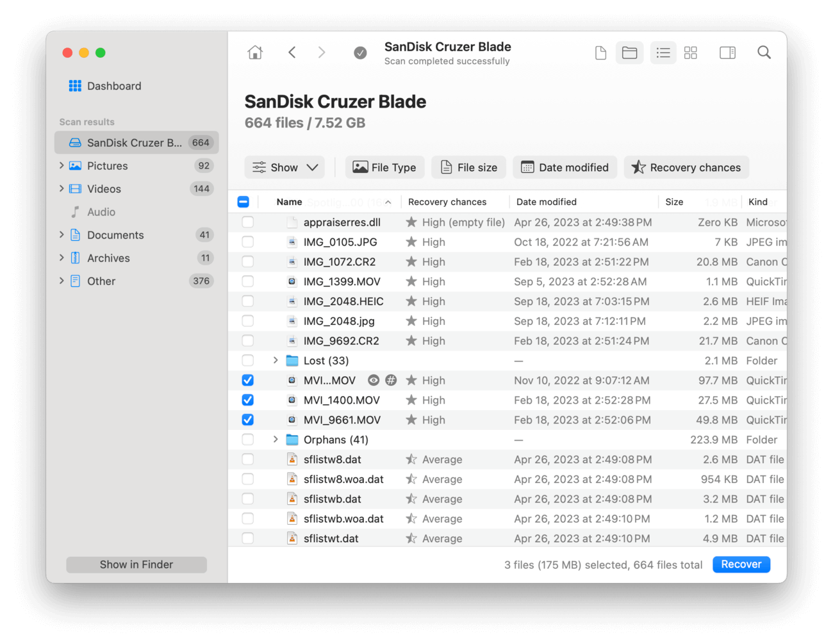Switch to file view document icon
This screenshot has height=644, width=833.
(x=600, y=53)
